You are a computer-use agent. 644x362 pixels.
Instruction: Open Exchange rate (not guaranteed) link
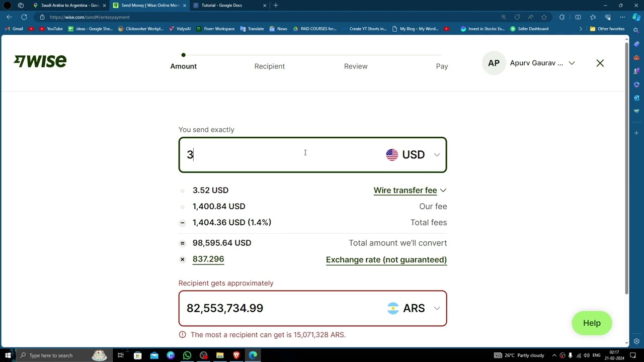pos(386,260)
